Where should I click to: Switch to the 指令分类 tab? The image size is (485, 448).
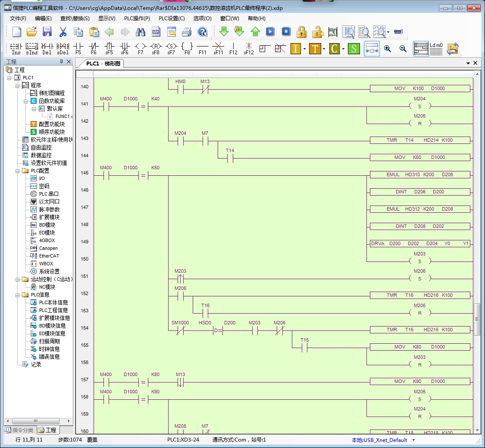coord(20,430)
